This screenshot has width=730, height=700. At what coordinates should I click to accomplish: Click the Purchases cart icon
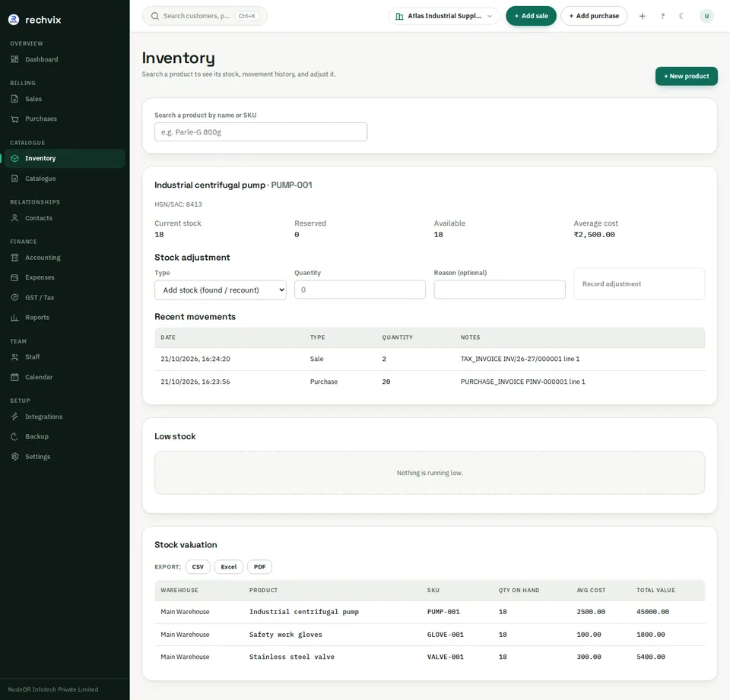15,119
